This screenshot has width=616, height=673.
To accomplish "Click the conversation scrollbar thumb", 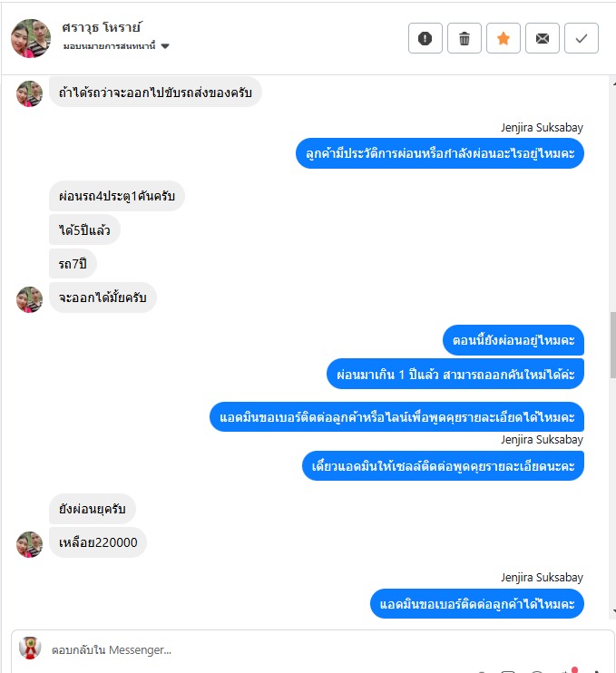I will (x=613, y=345).
